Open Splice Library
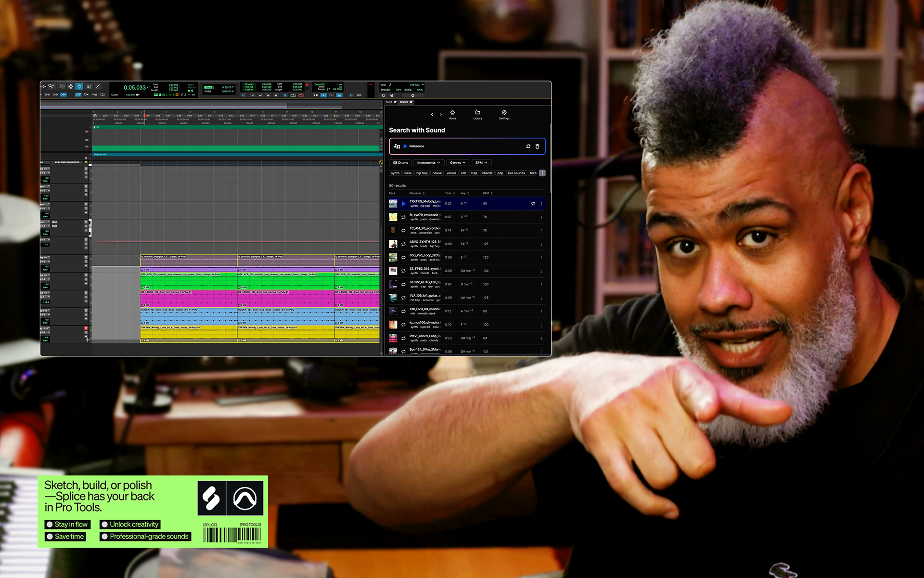The image size is (924, 578). [x=477, y=115]
